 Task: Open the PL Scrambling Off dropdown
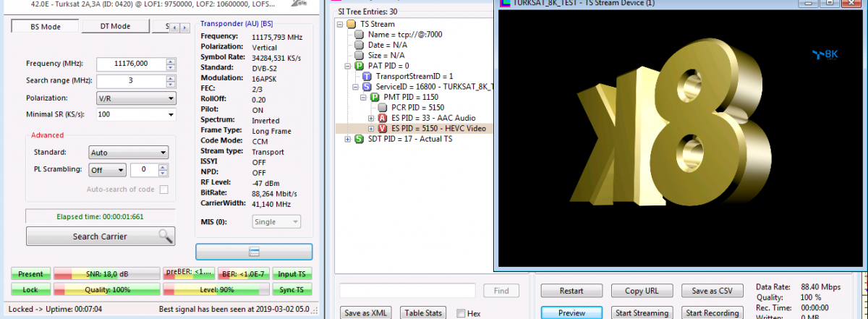pos(107,170)
